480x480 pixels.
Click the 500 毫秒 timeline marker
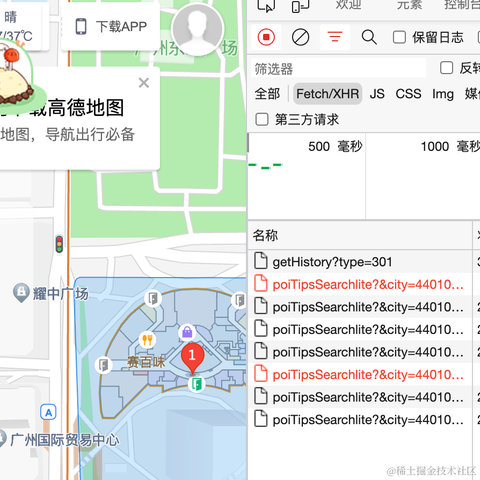[335, 146]
